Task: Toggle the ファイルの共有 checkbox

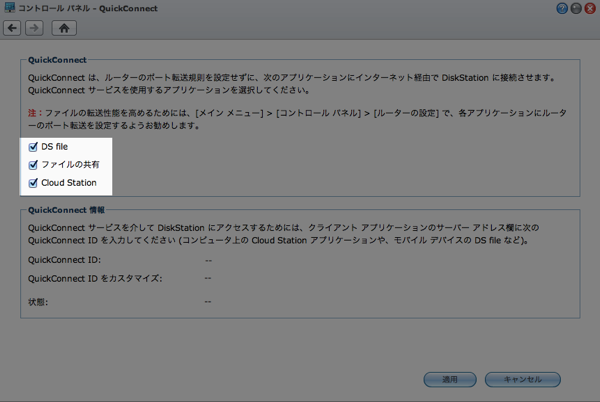Action: (33, 165)
